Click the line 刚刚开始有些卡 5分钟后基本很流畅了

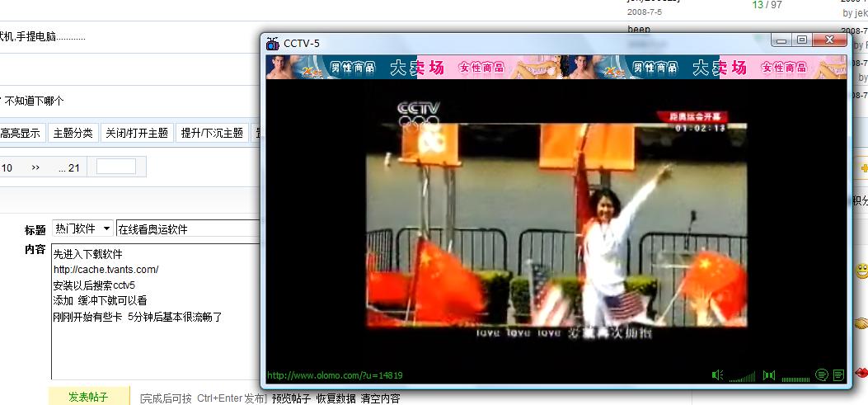138,317
